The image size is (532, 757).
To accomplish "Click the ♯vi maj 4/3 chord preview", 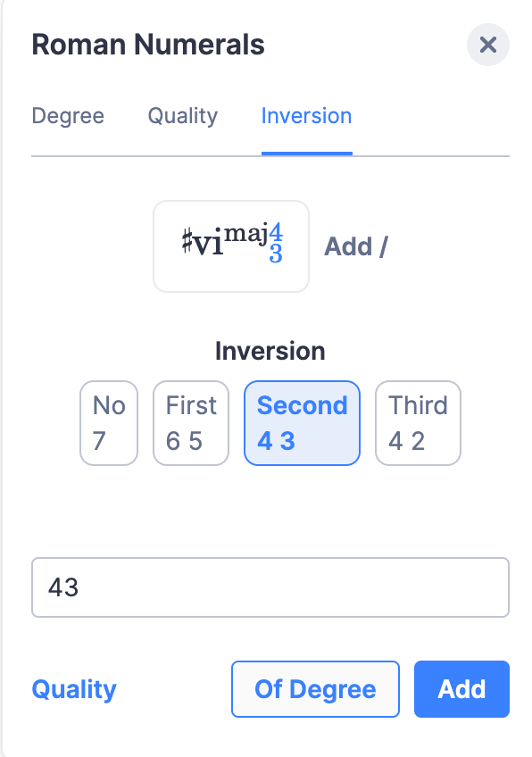I will tap(230, 245).
